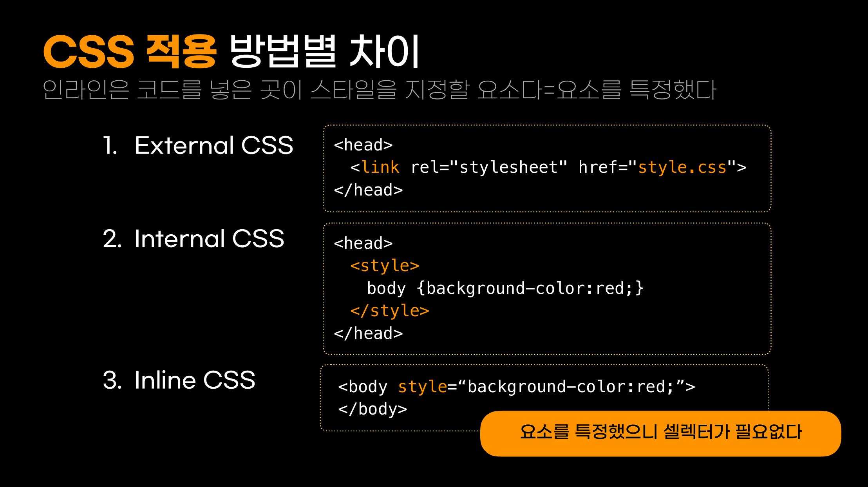Viewport: 868px width, 487px height.
Task: Click the white '방법별 차이' title text
Action: pyautogui.click(x=324, y=52)
